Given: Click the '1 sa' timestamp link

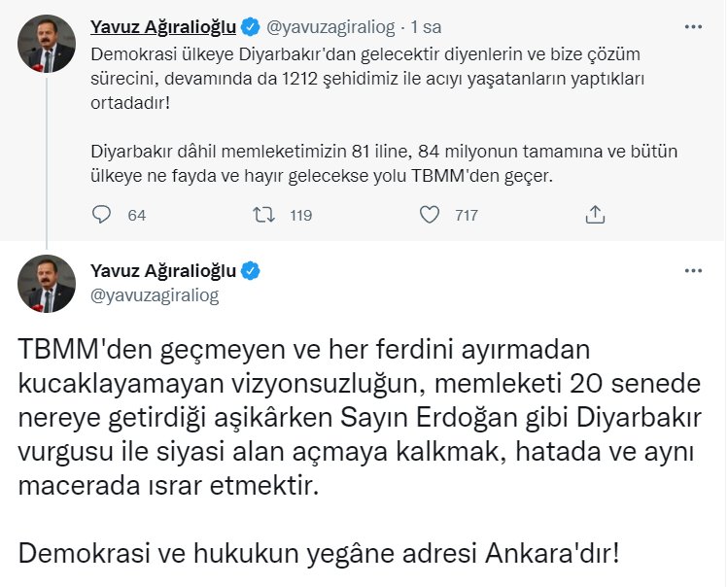Looking at the screenshot, I should click(399, 25).
